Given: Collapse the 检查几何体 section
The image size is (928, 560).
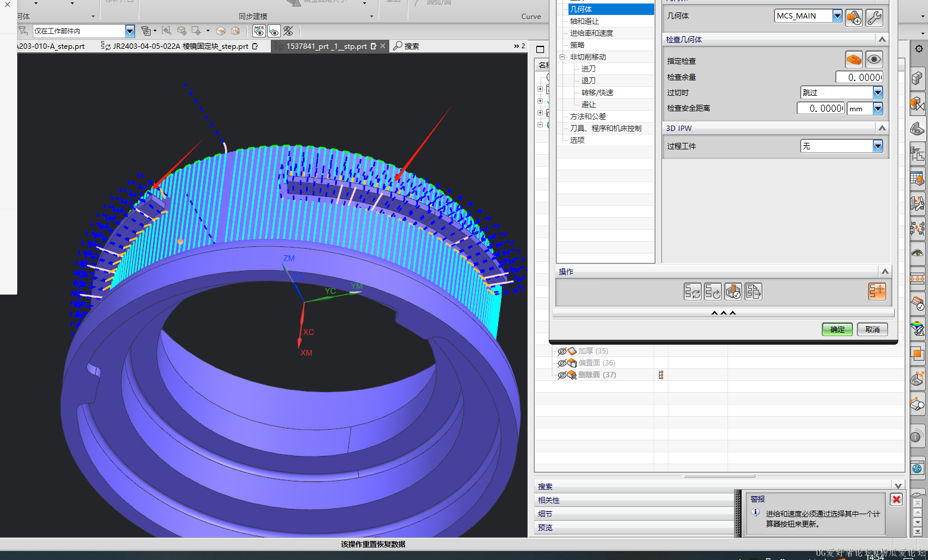Looking at the screenshot, I should (882, 39).
